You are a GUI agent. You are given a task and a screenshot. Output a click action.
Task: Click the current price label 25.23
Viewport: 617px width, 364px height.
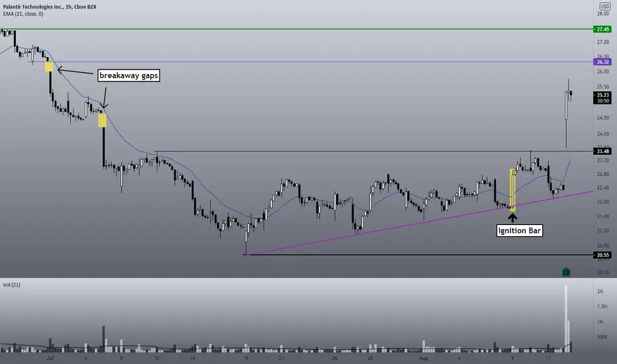[602, 95]
